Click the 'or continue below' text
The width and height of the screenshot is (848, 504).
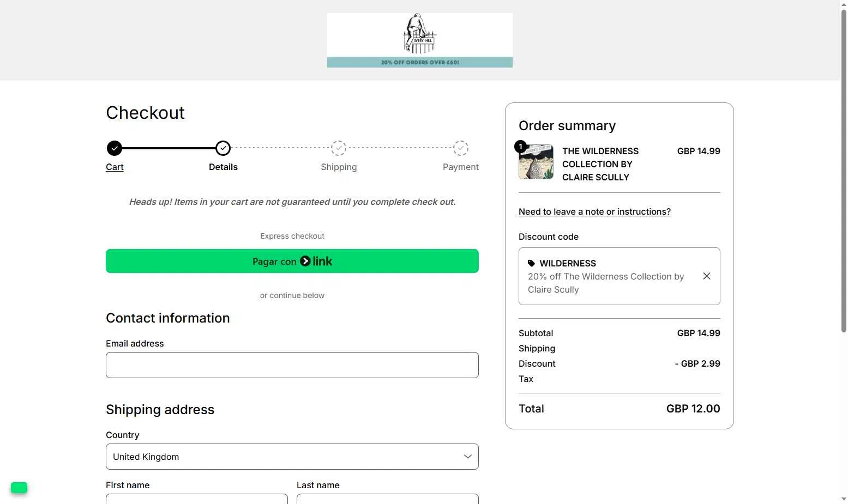[x=292, y=295]
